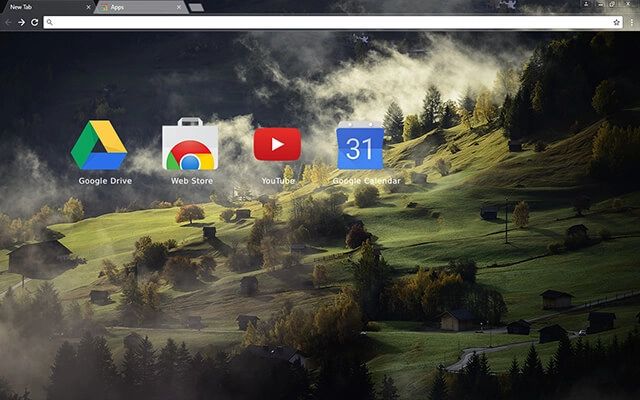The width and height of the screenshot is (640, 400).
Task: Close the New Tab tab
Action: pyautogui.click(x=89, y=7)
